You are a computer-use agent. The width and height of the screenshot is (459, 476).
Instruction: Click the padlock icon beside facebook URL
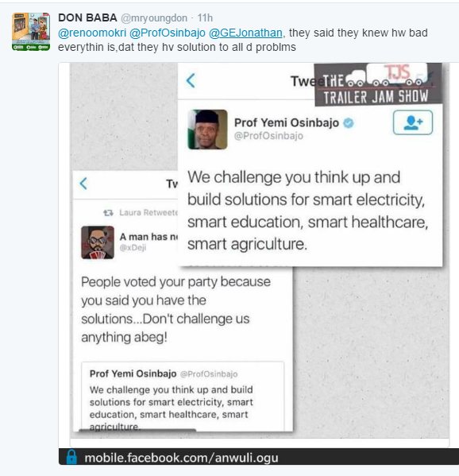pyautogui.click(x=72, y=457)
